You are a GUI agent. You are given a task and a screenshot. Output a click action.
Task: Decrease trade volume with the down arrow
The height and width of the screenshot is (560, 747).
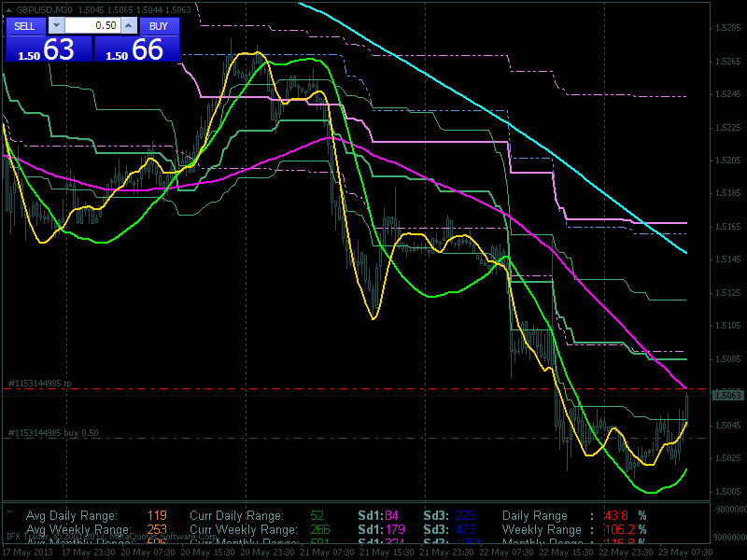click(56, 26)
